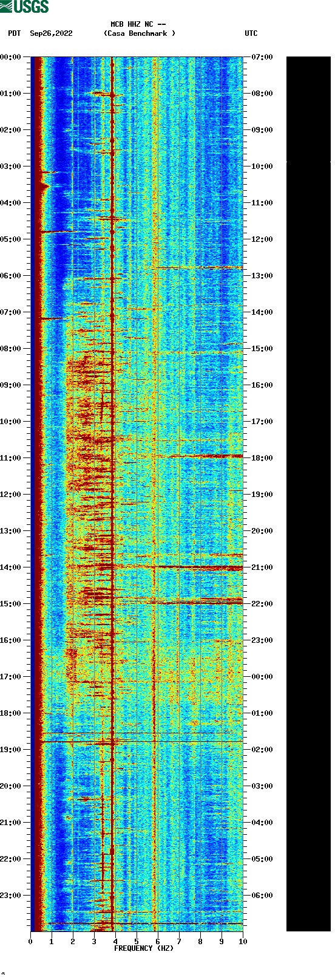Click the 10 Hz frequency axis label

pyautogui.click(x=243, y=942)
